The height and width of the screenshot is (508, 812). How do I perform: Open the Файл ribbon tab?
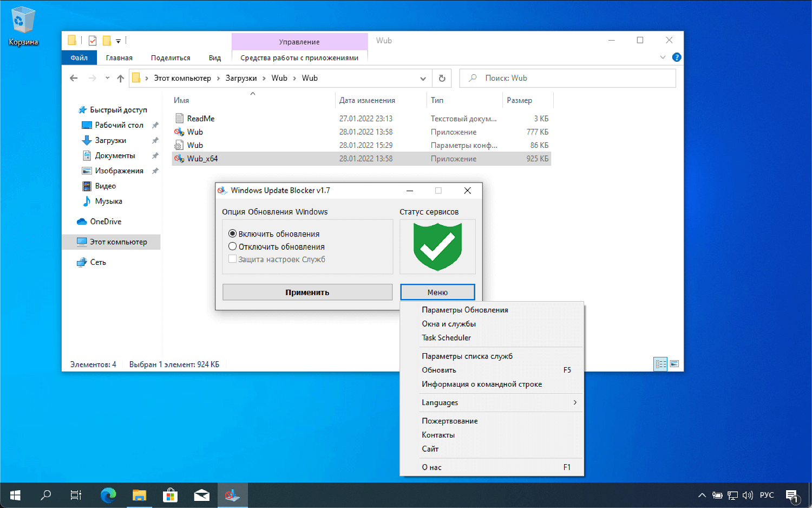click(x=79, y=57)
